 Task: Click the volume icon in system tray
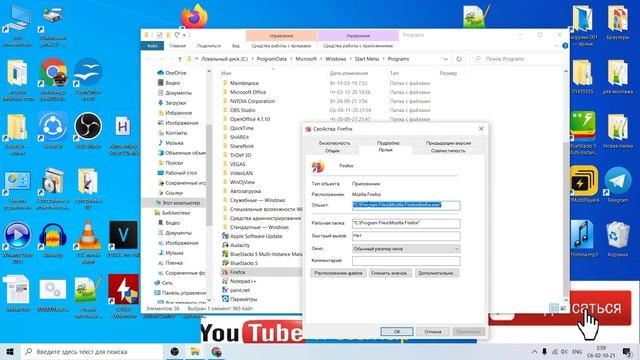(x=564, y=352)
